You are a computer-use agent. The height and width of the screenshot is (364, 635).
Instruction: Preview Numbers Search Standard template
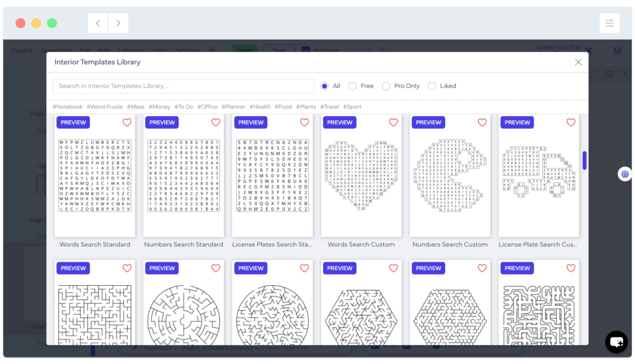point(162,122)
